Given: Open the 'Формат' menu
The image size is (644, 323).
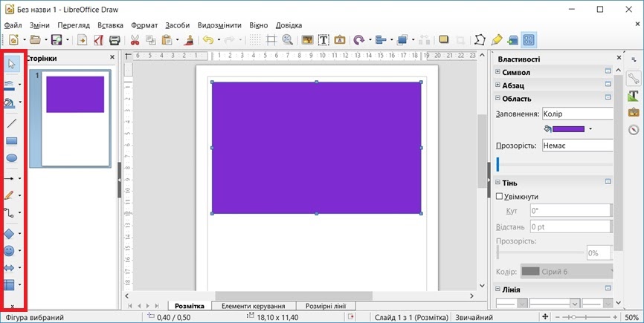Looking at the screenshot, I should pyautogui.click(x=144, y=25).
